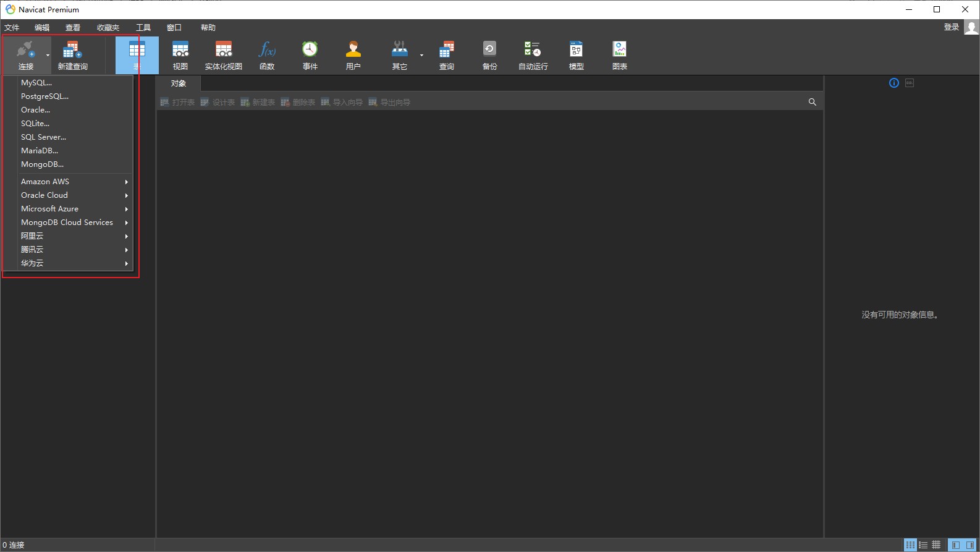Click 删除表 (Delete Table) button

click(298, 103)
